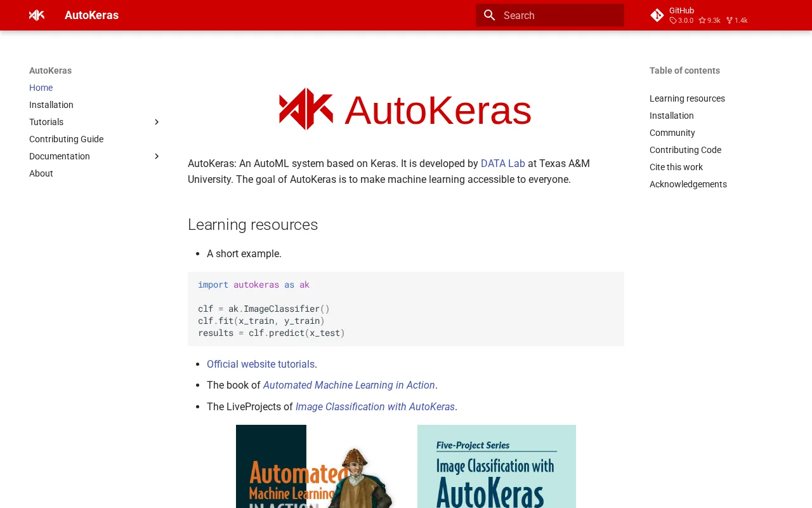Image resolution: width=812 pixels, height=508 pixels.
Task: Jump to Community in table of contents
Action: coord(672,133)
